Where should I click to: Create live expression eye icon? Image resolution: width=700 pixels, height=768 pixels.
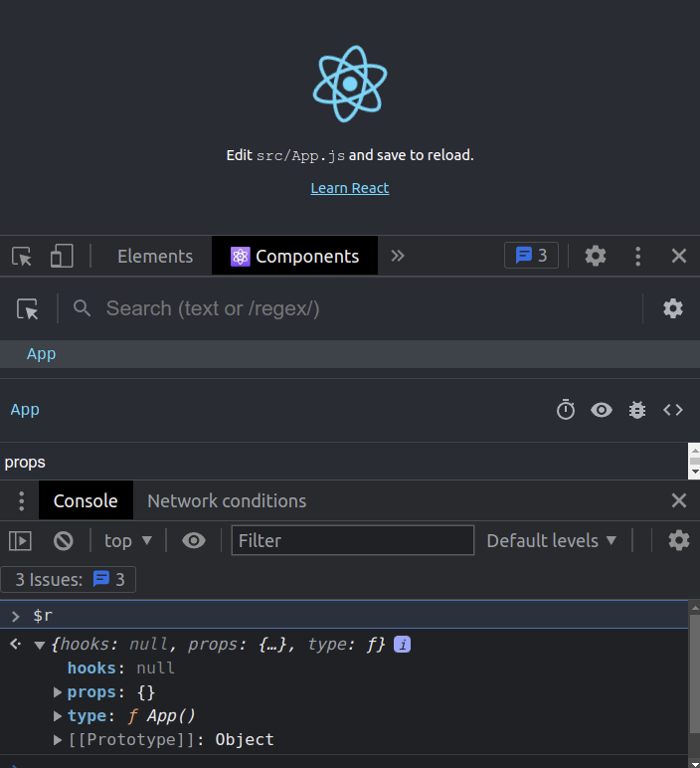[194, 541]
